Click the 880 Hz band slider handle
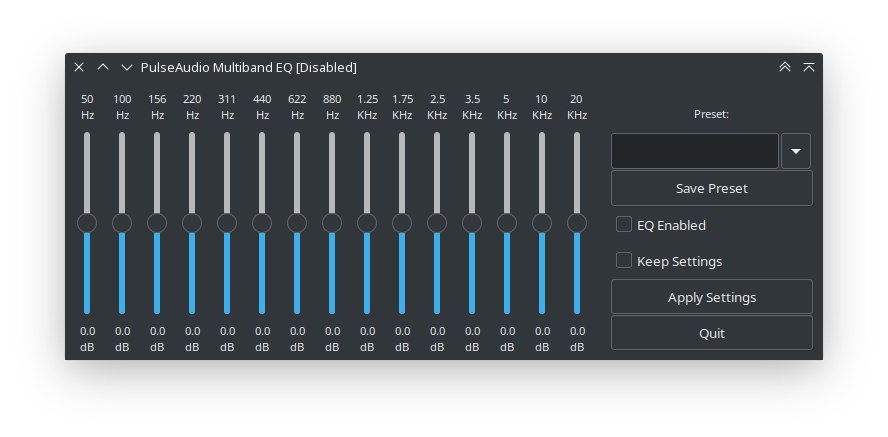 coord(332,223)
